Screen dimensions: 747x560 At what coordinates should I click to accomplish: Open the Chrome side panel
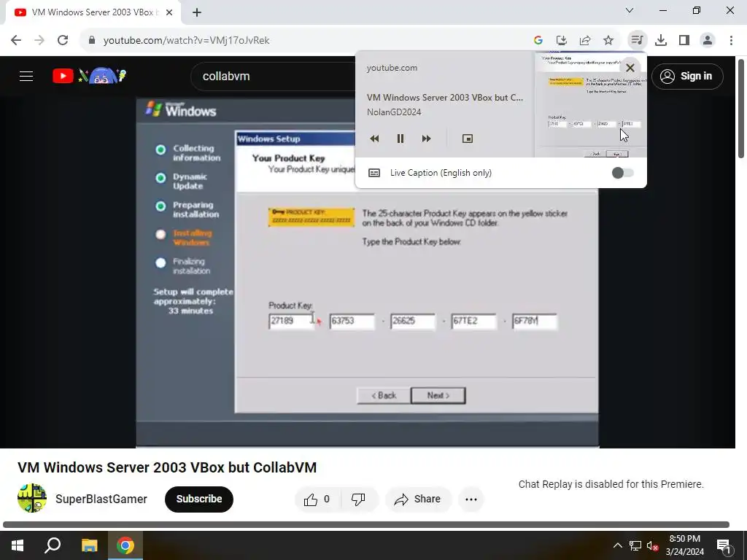coord(684,41)
